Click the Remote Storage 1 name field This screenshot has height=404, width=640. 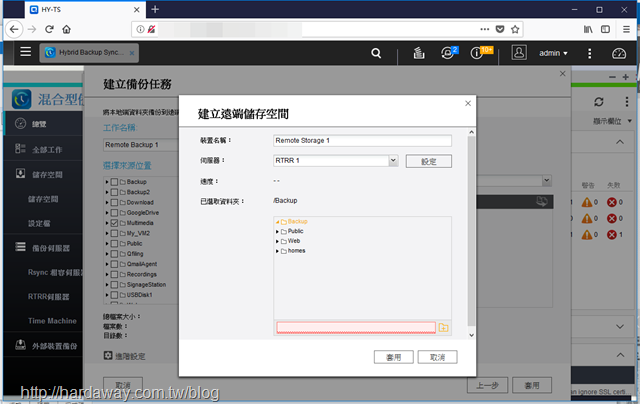(x=362, y=140)
